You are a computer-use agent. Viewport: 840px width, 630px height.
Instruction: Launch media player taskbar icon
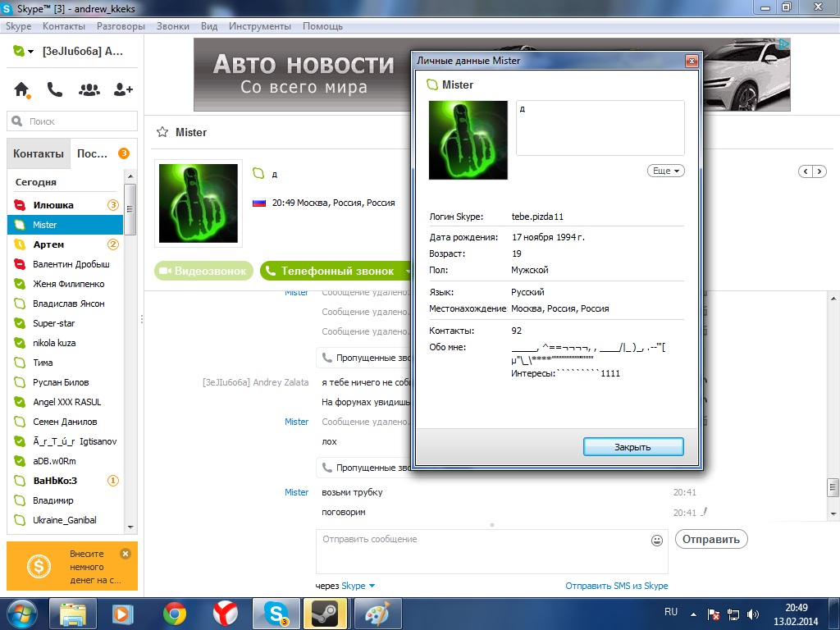point(123,614)
